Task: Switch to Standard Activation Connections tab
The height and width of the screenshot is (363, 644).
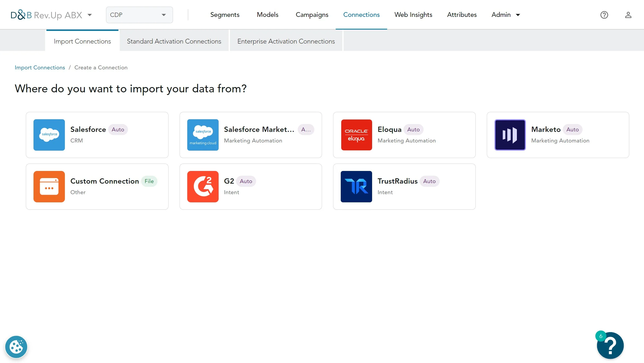Action: coord(174,41)
